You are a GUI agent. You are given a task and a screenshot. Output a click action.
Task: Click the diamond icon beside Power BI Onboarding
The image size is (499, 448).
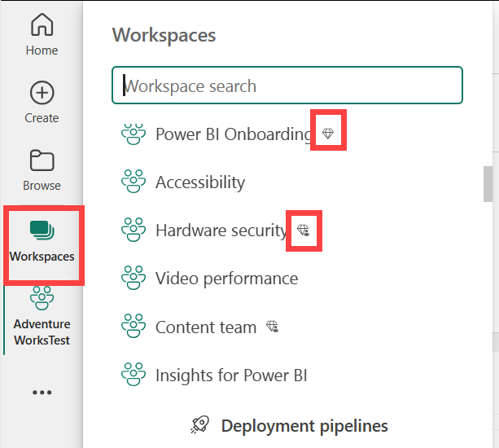[x=328, y=134]
